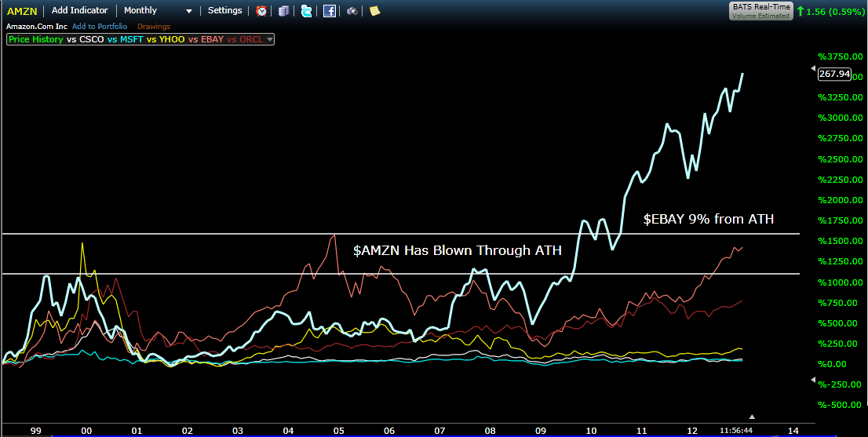The height and width of the screenshot is (437, 868).
Task: Click the 05 year label on time axis
Action: click(x=339, y=430)
